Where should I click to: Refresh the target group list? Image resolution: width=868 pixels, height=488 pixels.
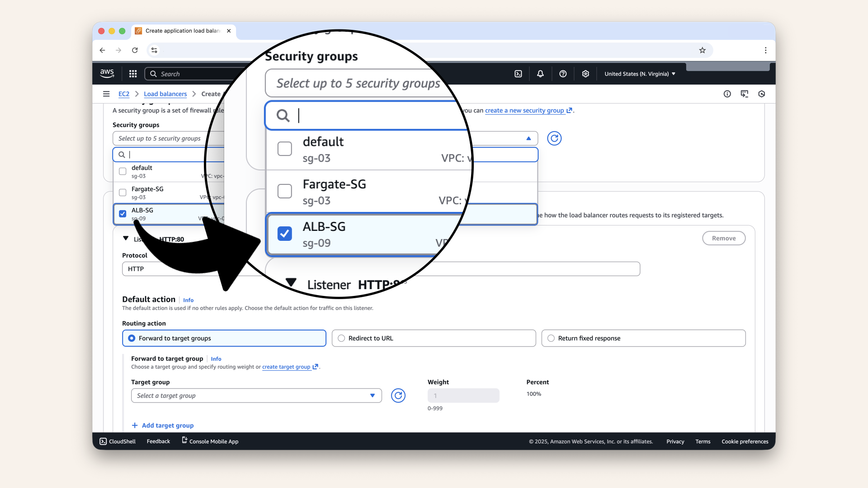[x=398, y=396]
